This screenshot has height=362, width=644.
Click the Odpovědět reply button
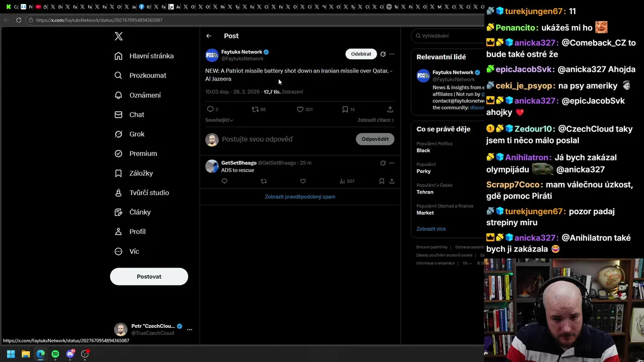point(375,139)
